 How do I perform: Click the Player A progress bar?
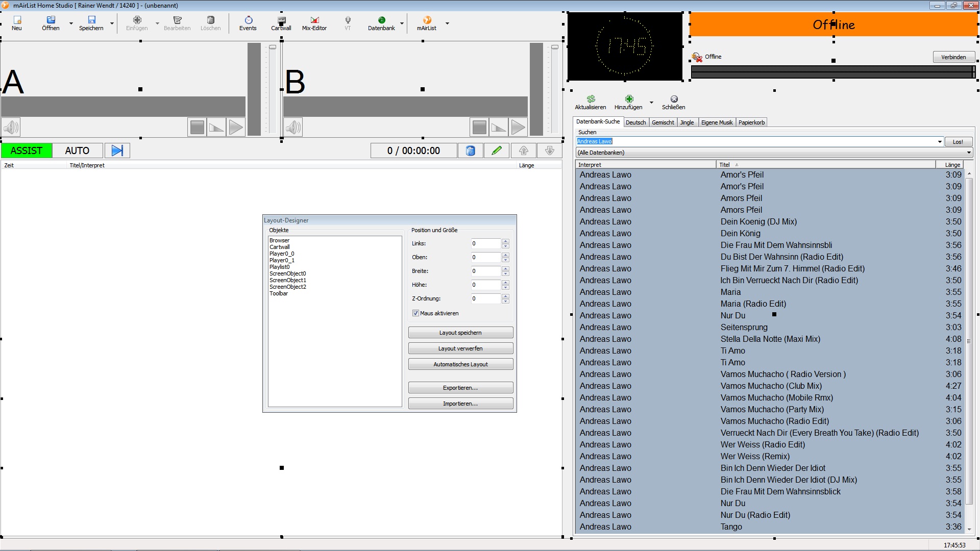(x=123, y=106)
